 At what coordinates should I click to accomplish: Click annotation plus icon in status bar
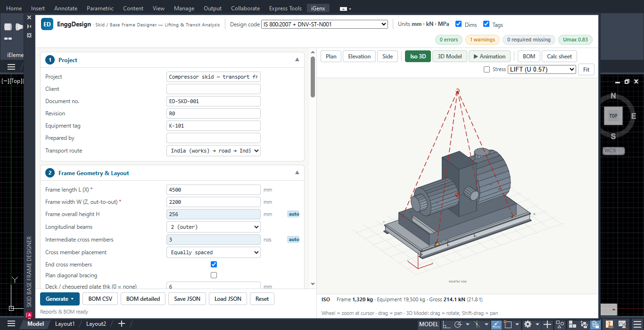(547, 324)
